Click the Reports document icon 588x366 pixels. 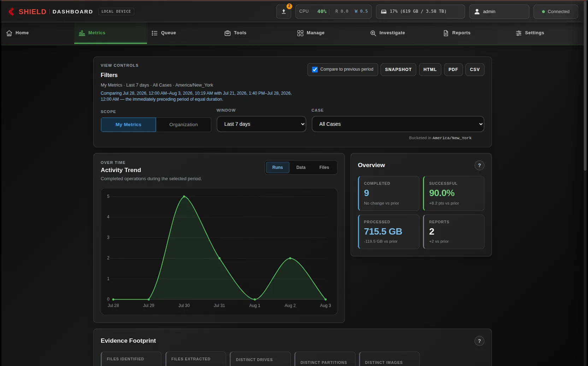pos(446,33)
